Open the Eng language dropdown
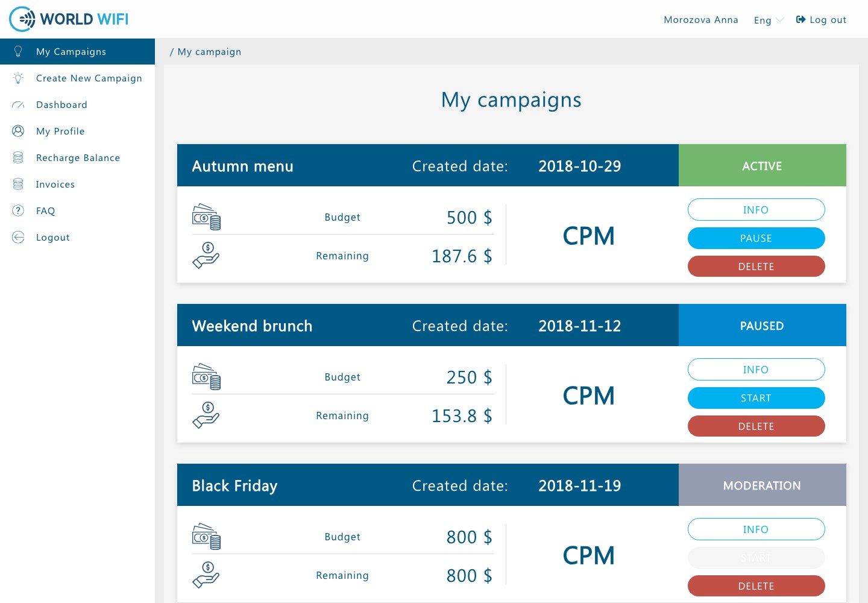The height and width of the screenshot is (603, 868). tap(769, 20)
